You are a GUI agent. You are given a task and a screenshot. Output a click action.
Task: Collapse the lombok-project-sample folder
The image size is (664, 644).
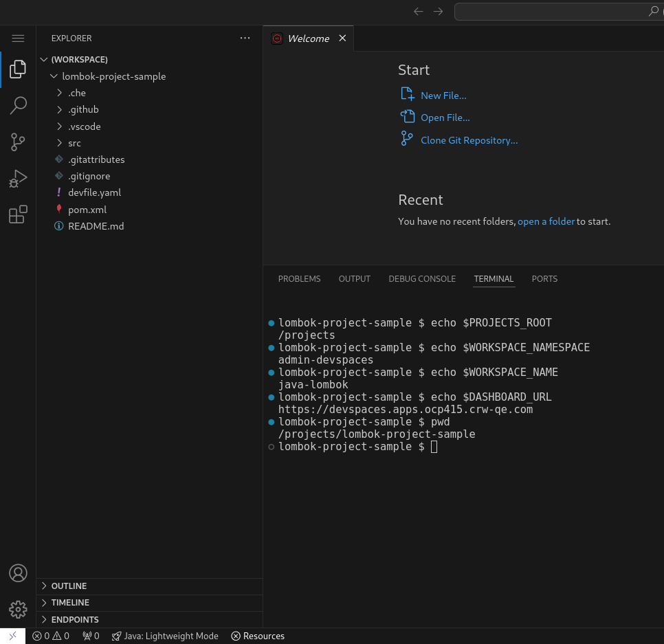tap(113, 76)
